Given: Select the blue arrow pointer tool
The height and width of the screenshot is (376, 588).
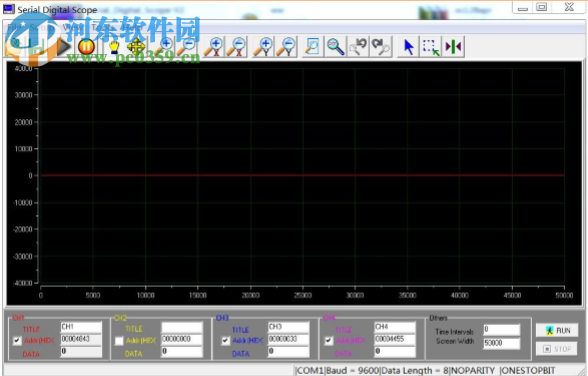Looking at the screenshot, I should (408, 47).
